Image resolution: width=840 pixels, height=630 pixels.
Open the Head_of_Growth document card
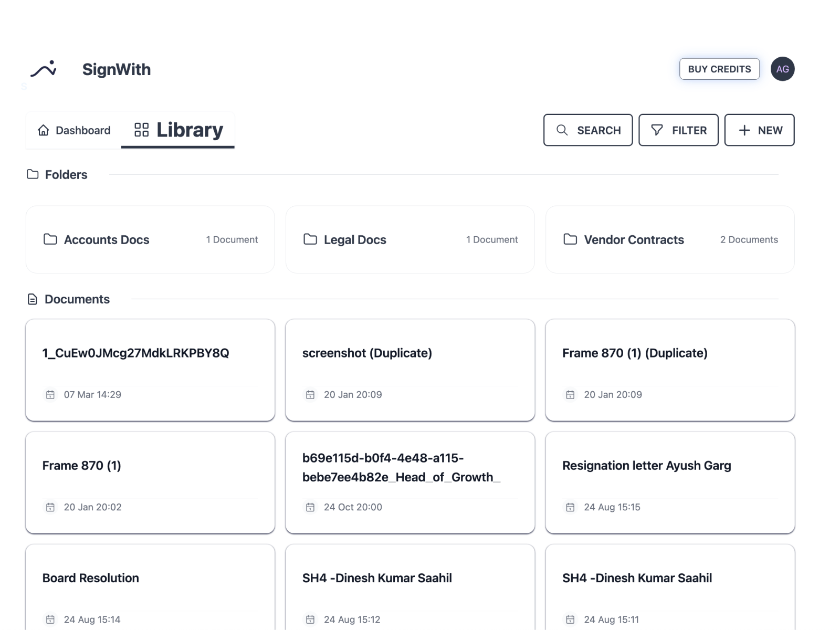[x=409, y=482]
